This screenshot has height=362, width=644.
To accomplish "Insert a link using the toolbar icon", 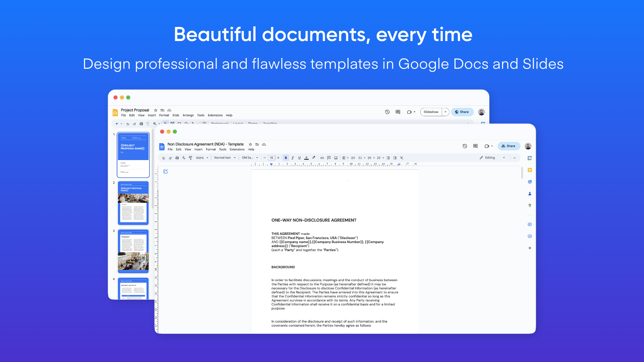I will point(322,158).
